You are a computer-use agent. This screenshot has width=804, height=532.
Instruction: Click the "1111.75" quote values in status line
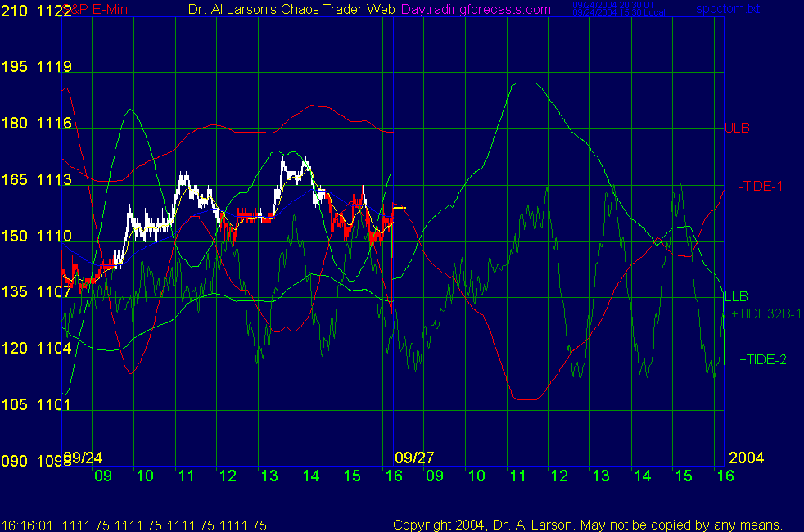pos(165,525)
